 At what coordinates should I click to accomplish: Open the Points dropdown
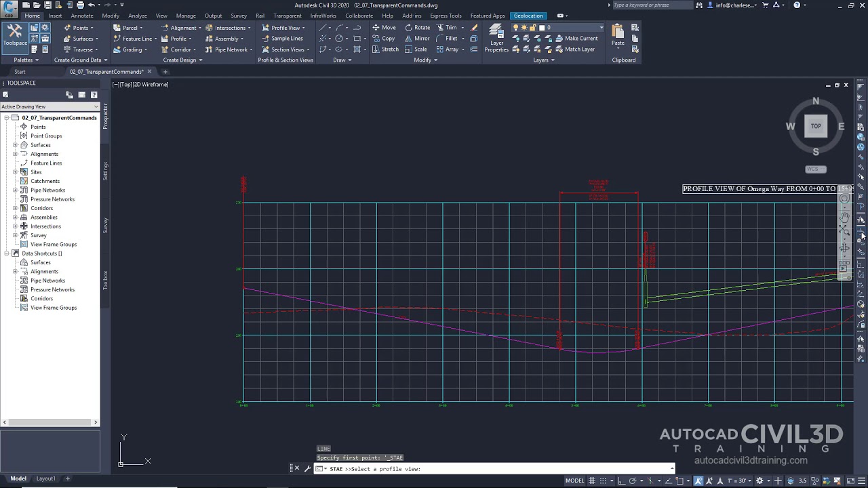[80, 28]
